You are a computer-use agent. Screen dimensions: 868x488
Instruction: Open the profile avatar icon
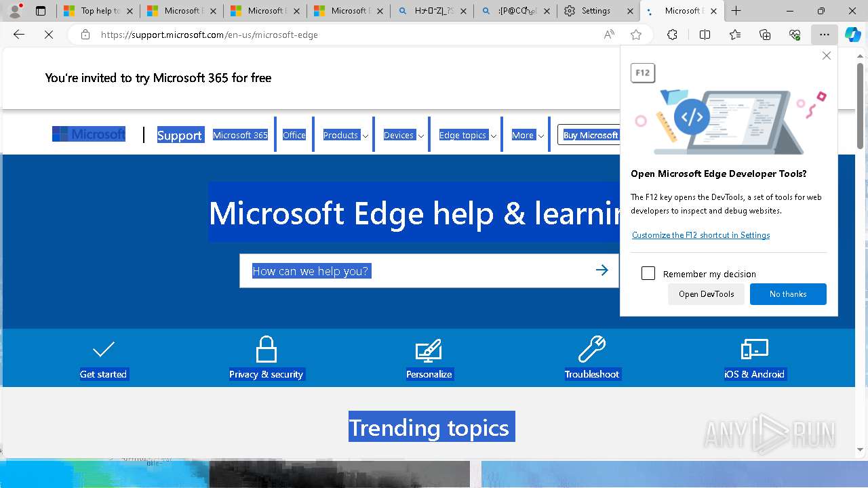(x=15, y=11)
